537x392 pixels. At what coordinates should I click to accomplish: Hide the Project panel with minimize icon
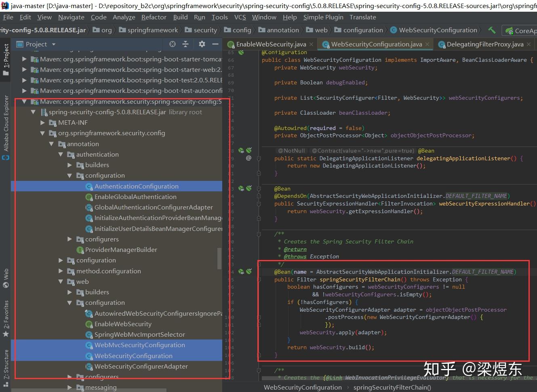click(215, 44)
